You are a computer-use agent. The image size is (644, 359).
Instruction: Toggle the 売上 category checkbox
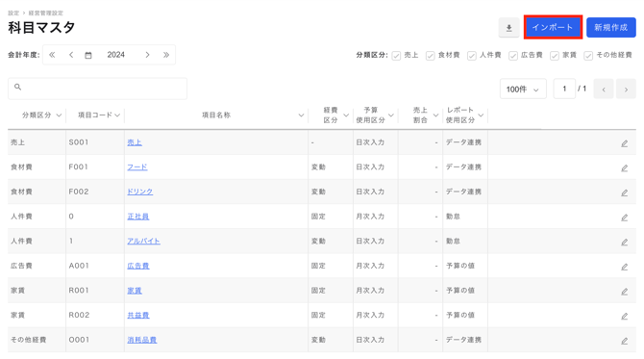pyautogui.click(x=396, y=56)
